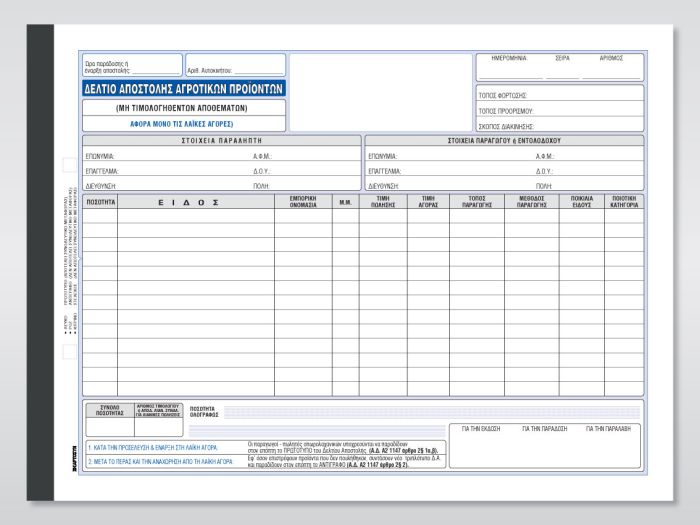Select the ΤΟΠΟΣ ΠΡΟΟΡΙΣΜΟΥ destination line
The image size is (700, 525).
(x=560, y=111)
